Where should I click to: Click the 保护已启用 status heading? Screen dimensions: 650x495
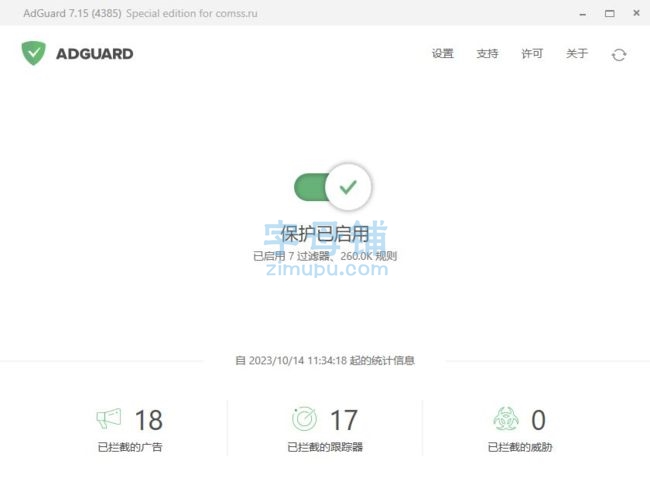[325, 234]
